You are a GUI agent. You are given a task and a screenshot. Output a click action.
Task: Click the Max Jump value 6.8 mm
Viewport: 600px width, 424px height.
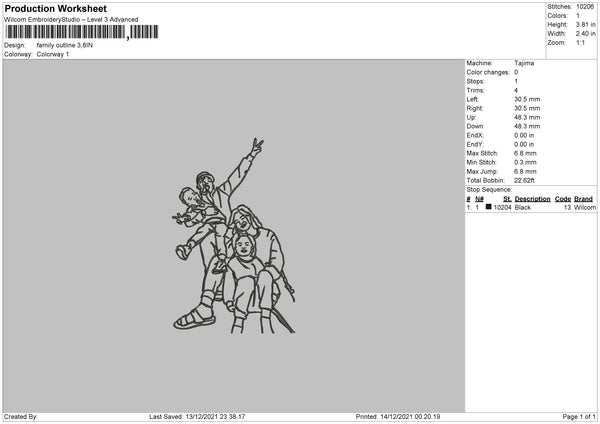(525, 171)
